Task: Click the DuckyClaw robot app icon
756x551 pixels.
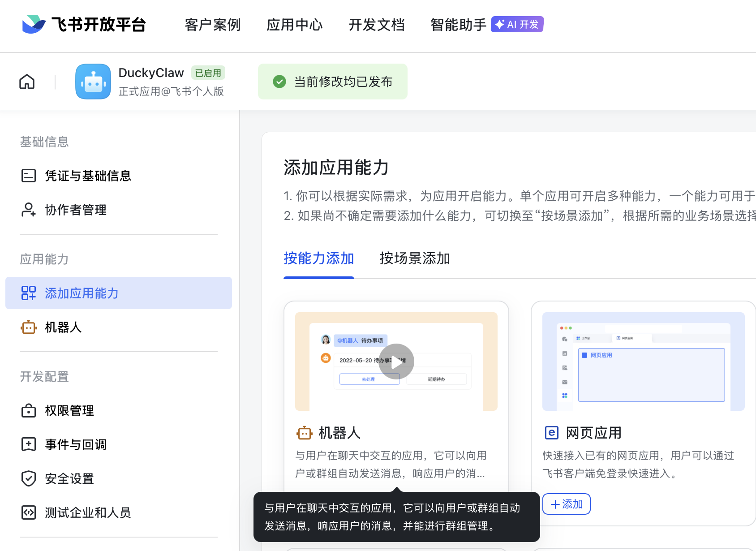Action: pos(93,82)
